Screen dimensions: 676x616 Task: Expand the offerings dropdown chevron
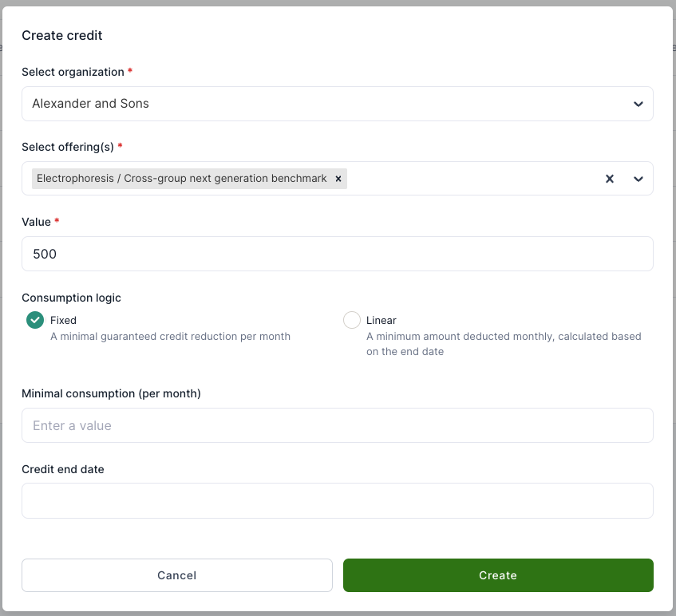click(x=638, y=179)
